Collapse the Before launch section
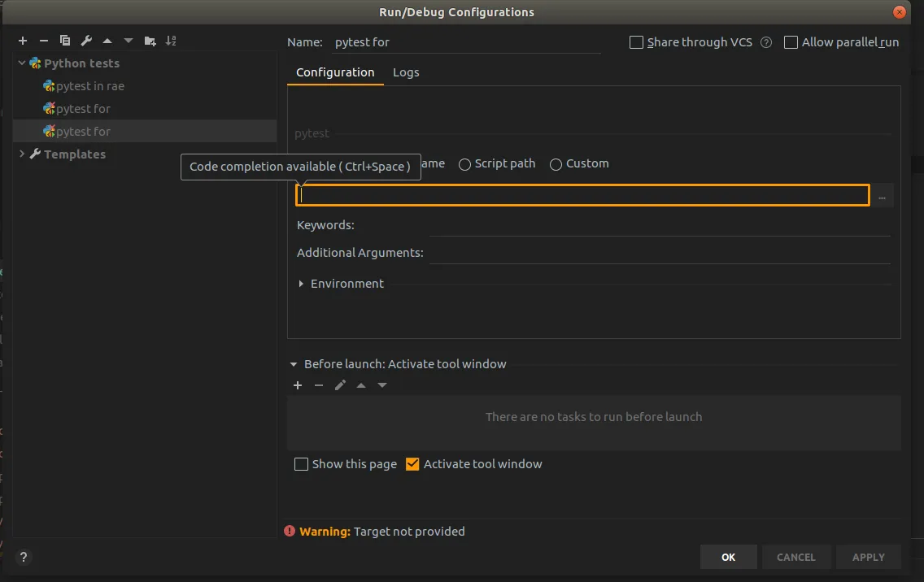This screenshot has height=582, width=924. (294, 364)
